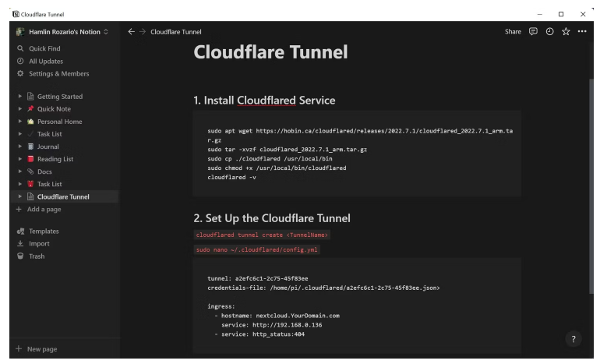
Task: Expand the Personal Home page toggle
Action: pos(20,122)
